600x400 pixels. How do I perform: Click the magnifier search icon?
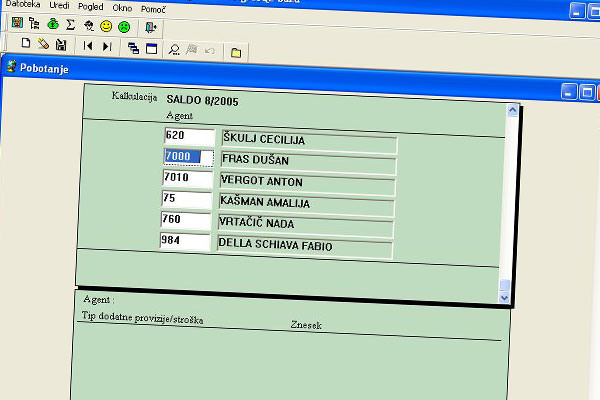click(174, 50)
